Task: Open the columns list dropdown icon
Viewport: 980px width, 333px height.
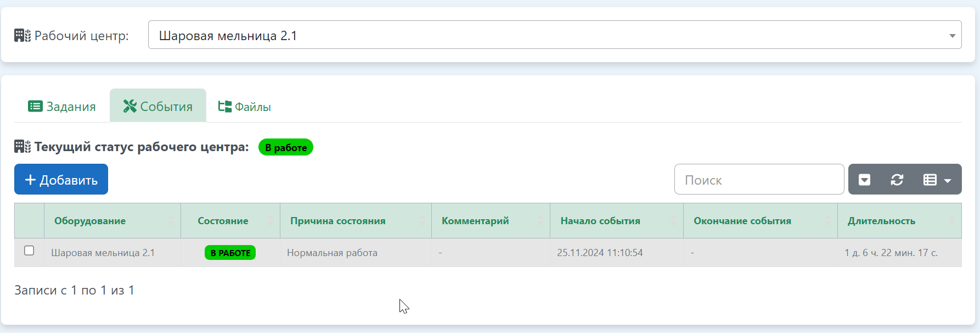Action: coord(937,180)
